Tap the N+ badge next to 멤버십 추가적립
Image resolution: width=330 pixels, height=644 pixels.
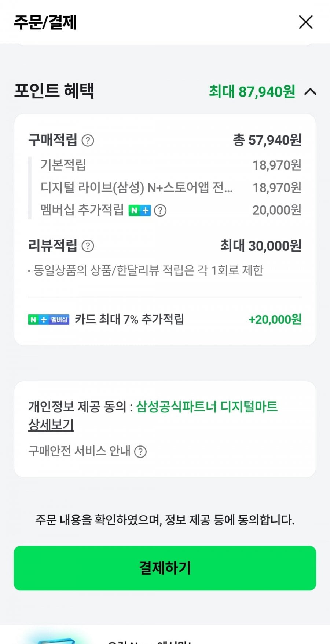[x=139, y=211]
